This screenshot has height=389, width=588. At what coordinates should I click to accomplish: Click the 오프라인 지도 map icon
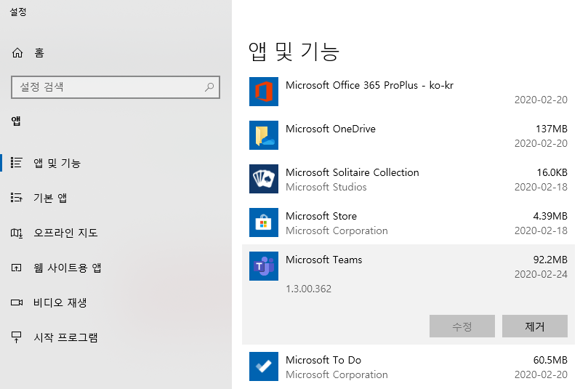coord(17,233)
